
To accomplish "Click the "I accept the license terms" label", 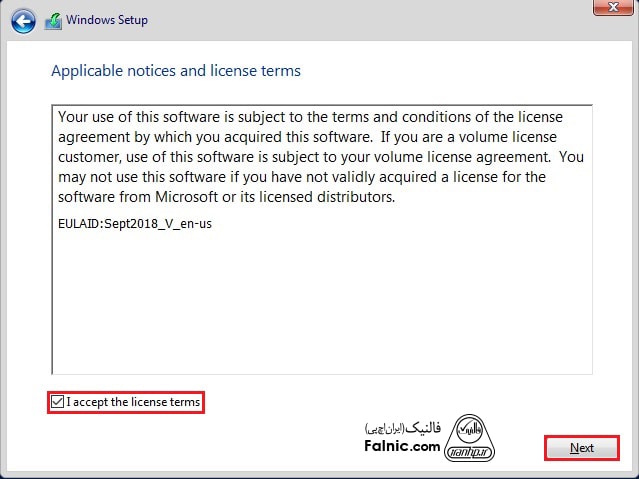I will pos(133,402).
